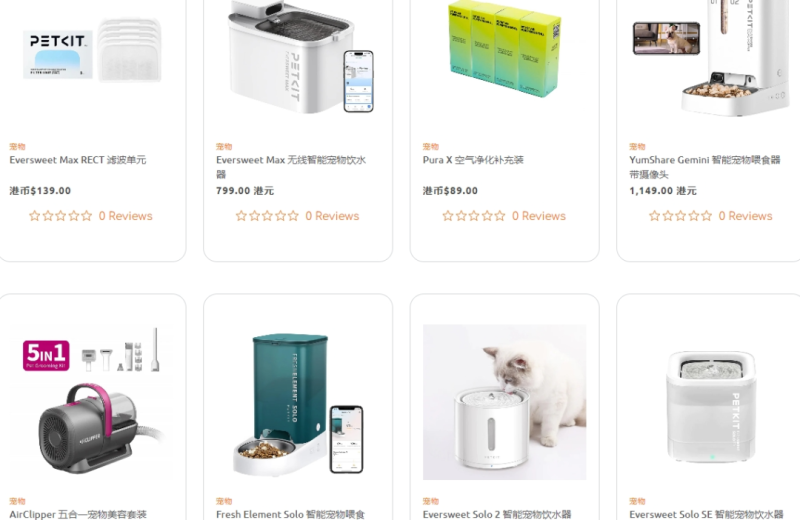
Task: Open Eversweet Solo SE fountain image
Action: coord(711,402)
